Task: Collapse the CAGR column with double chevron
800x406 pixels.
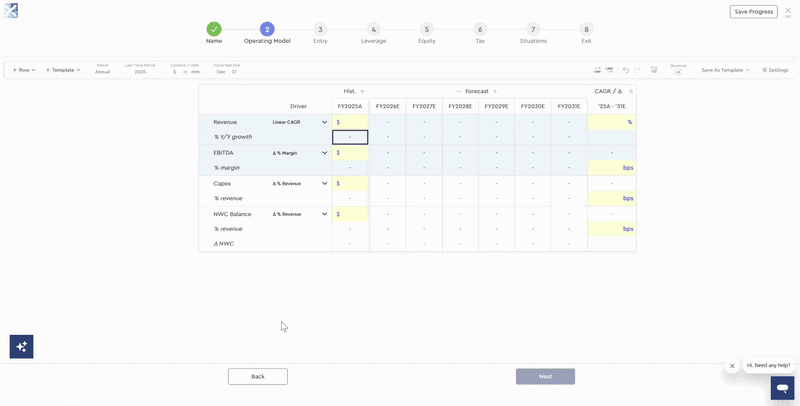Action: 631,91
